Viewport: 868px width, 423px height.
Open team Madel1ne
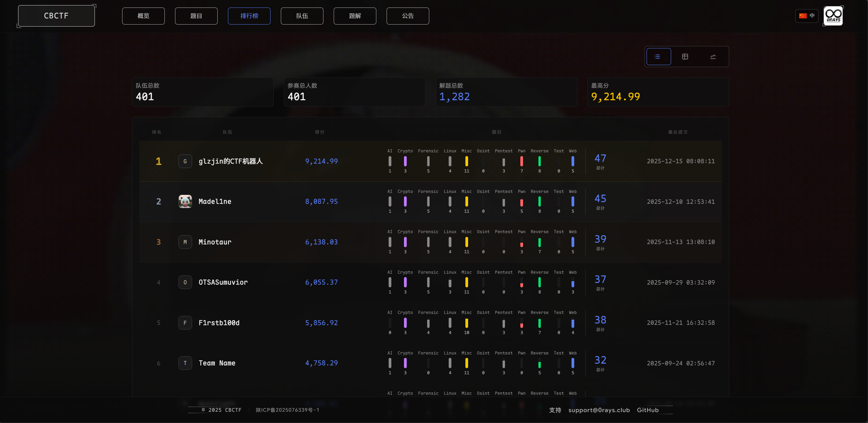pos(215,201)
